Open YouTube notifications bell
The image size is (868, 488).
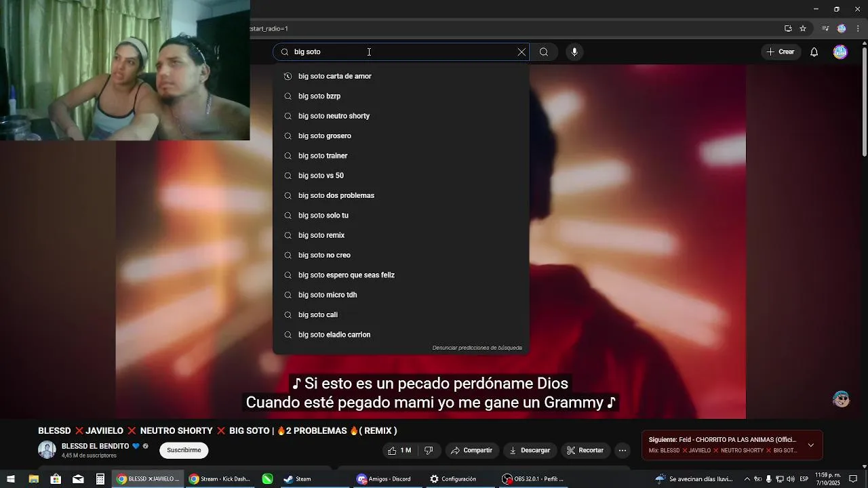(x=814, y=52)
